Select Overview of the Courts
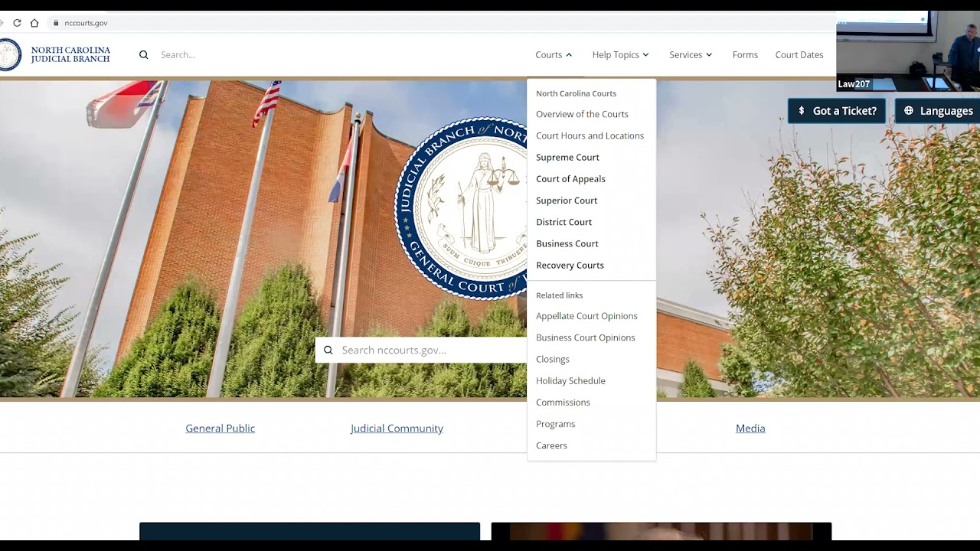This screenshot has width=980, height=551. [x=582, y=114]
